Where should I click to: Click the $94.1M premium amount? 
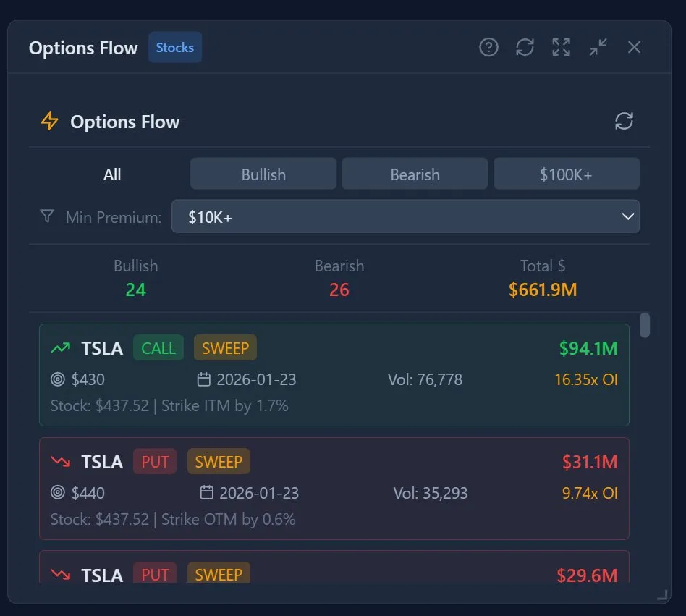588,348
